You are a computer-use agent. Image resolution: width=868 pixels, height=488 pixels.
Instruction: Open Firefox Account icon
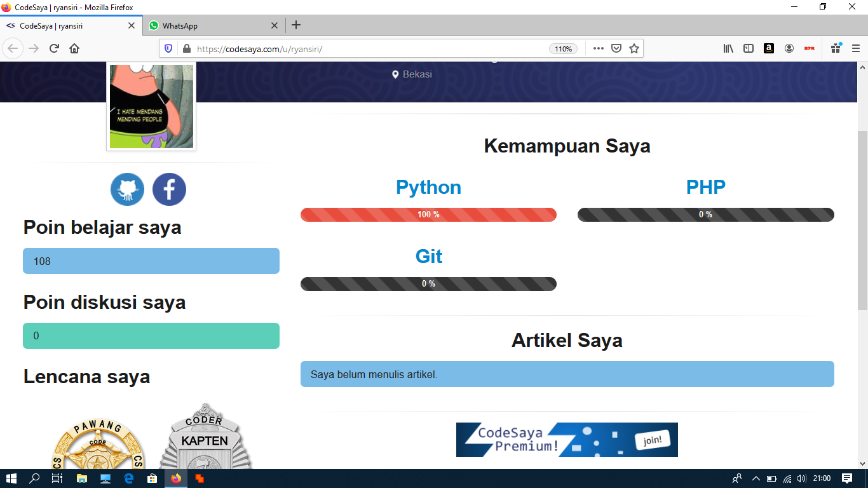(789, 48)
